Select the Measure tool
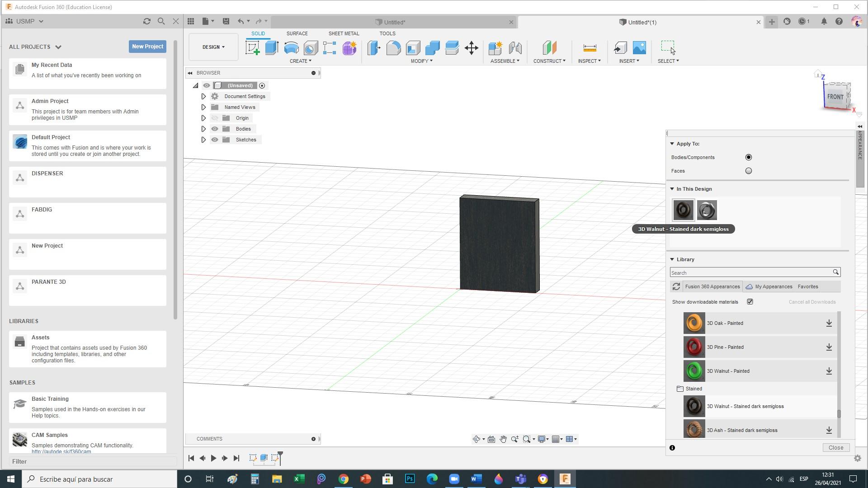 pyautogui.click(x=590, y=48)
